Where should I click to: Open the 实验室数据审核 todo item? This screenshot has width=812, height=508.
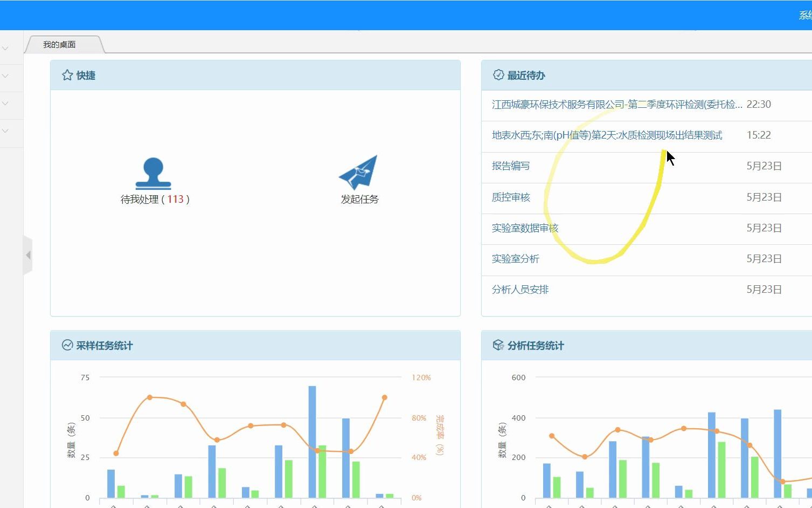pyautogui.click(x=525, y=228)
